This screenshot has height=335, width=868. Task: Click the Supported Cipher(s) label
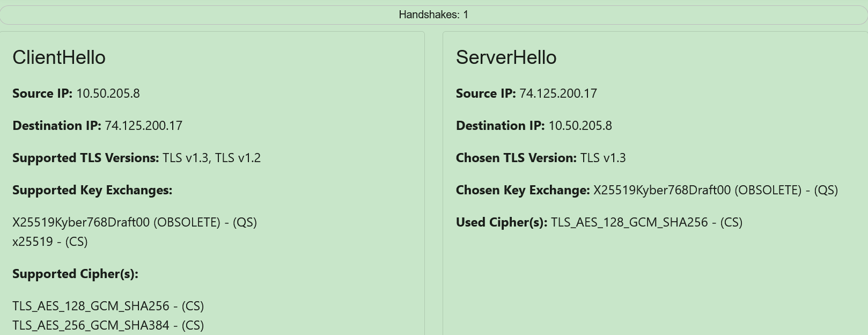(x=75, y=274)
